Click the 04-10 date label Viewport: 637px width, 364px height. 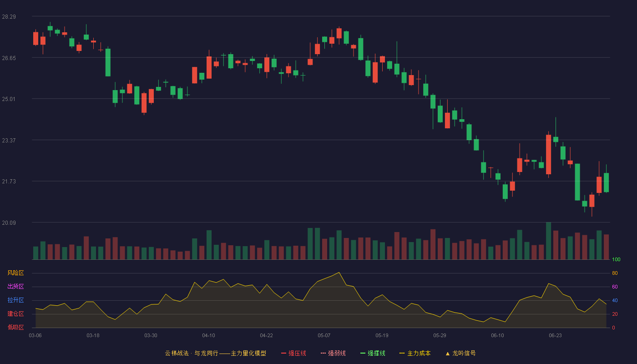(209, 335)
